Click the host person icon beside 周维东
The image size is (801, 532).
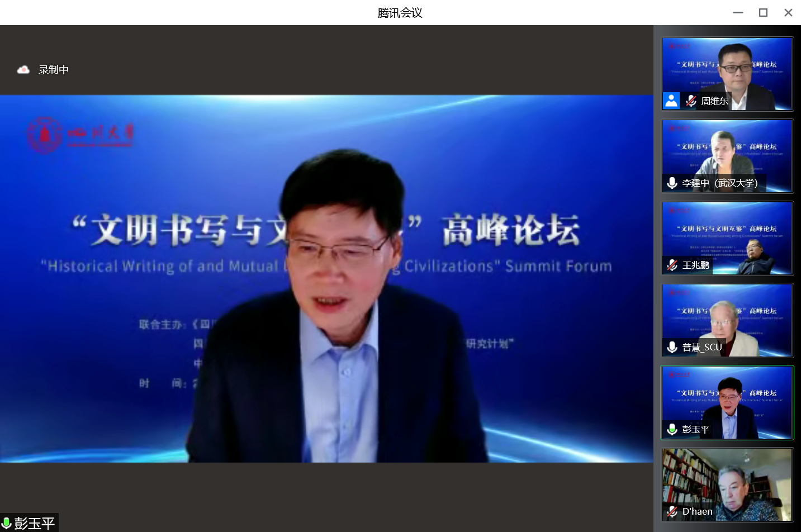click(x=671, y=101)
